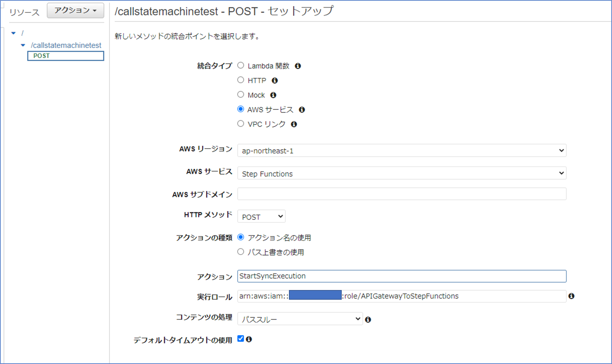Select the Mock integration type
The width and height of the screenshot is (612, 364).
[x=241, y=95]
